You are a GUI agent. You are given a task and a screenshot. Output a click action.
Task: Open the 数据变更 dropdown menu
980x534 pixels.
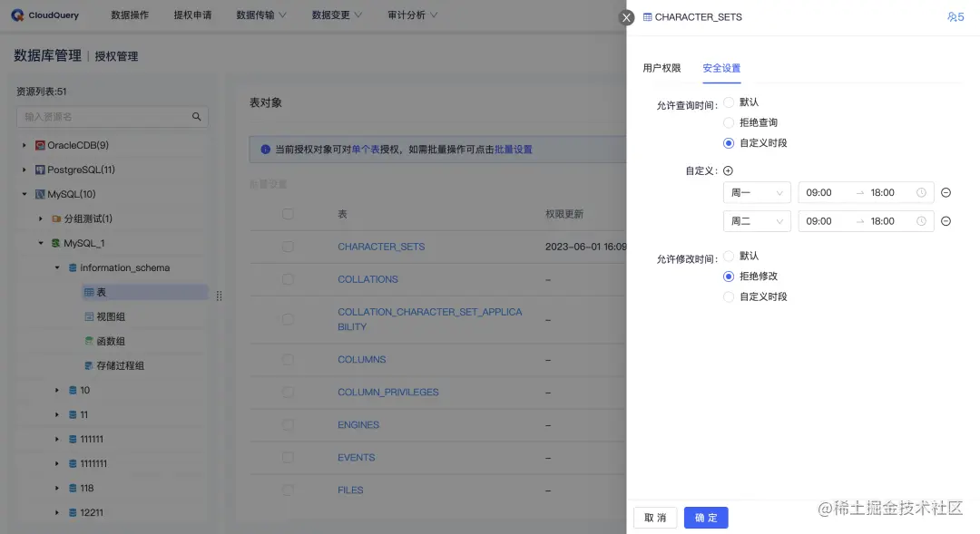[337, 15]
